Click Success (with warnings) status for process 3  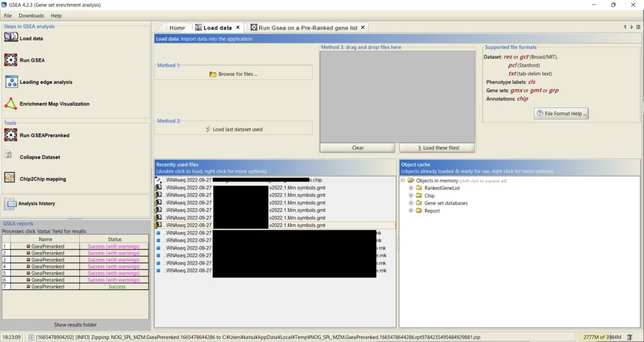[114, 260]
